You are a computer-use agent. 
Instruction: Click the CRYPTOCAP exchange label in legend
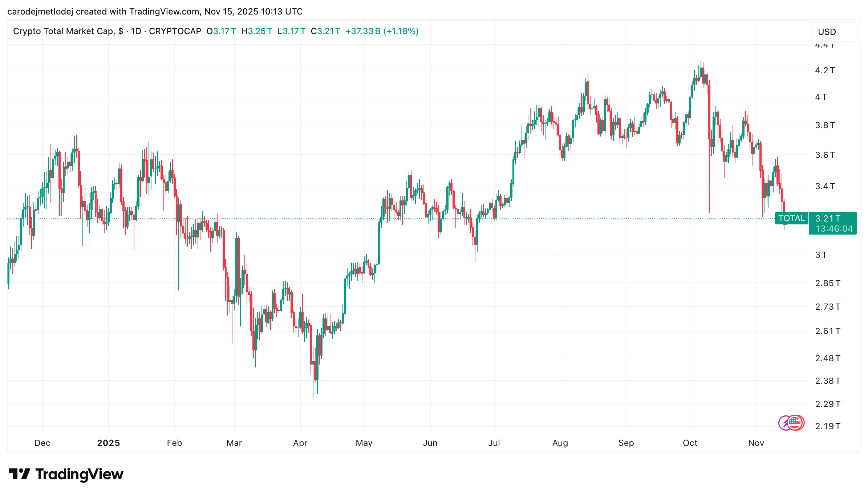click(175, 31)
